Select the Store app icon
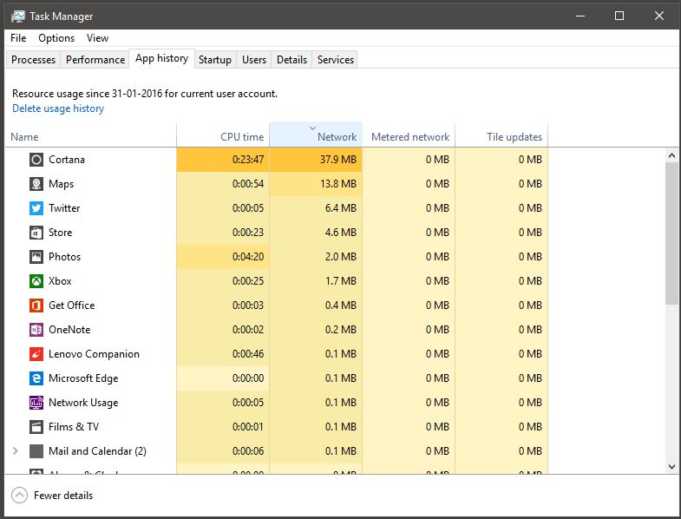Viewport: 681px width, 519px height. [x=36, y=232]
